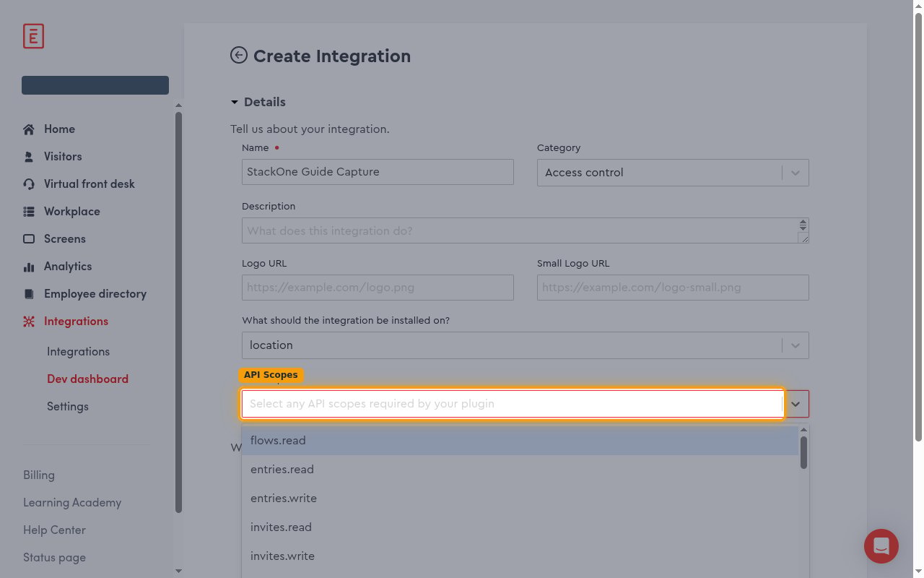
Task: Toggle the API Scopes dropdown chevron
Action: 796,404
